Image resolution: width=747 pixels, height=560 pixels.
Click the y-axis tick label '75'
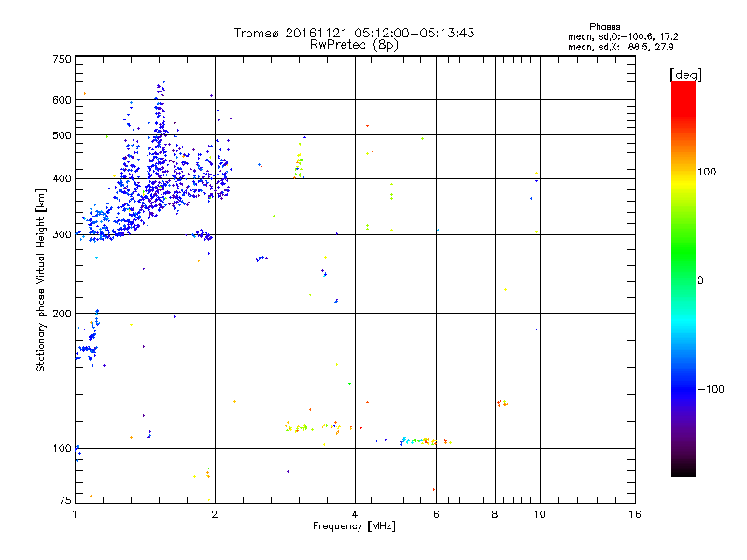[x=65, y=500]
